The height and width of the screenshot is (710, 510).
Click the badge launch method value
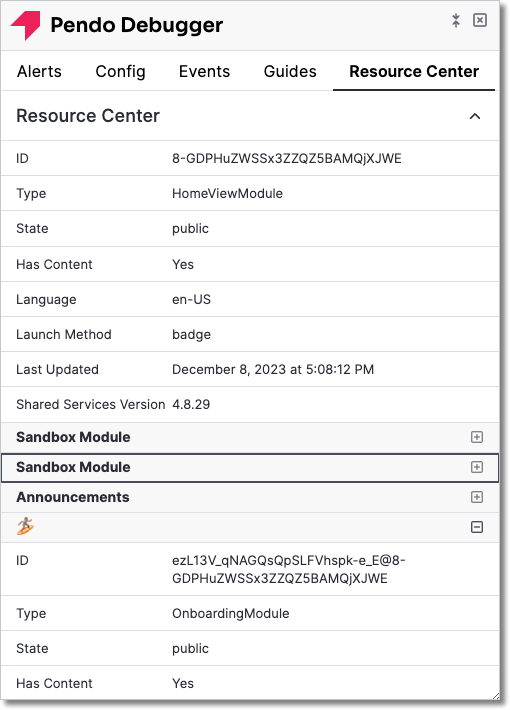pyautogui.click(x=191, y=335)
